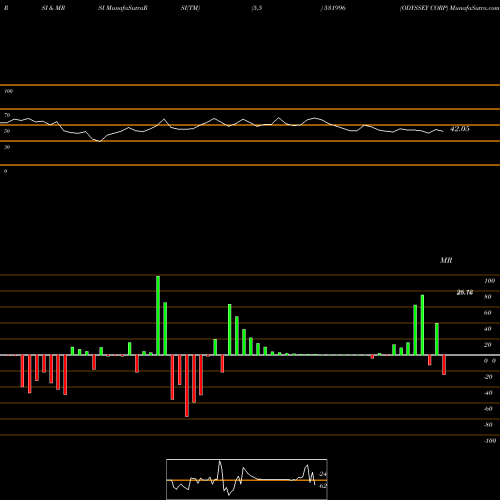Click the mini chart value -24
Screen dimensions: 500x500
click(x=322, y=474)
